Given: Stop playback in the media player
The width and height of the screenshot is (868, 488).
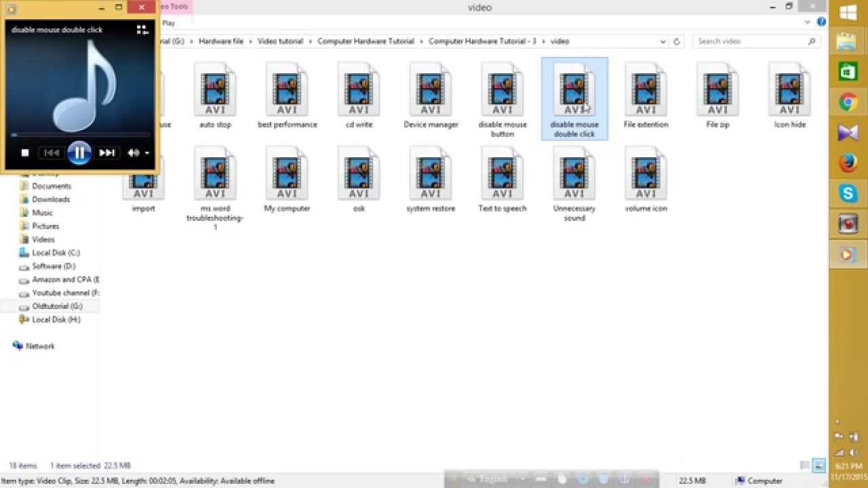Looking at the screenshot, I should (25, 152).
